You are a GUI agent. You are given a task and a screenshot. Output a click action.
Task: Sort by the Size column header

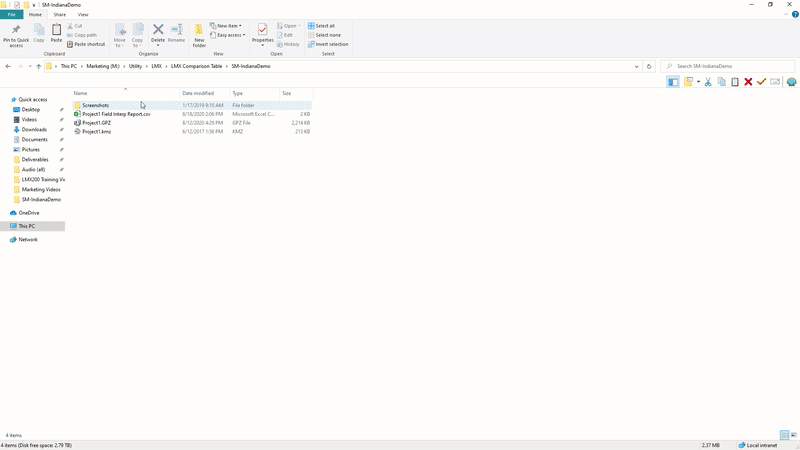point(296,93)
